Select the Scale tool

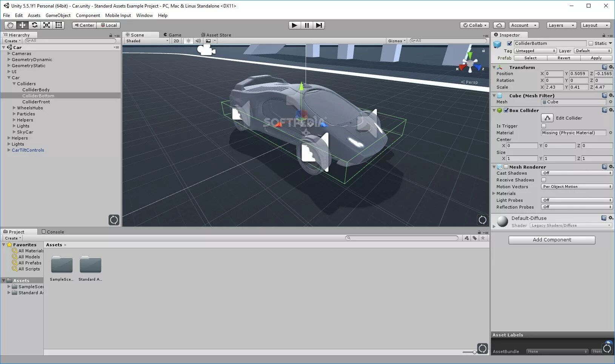46,25
